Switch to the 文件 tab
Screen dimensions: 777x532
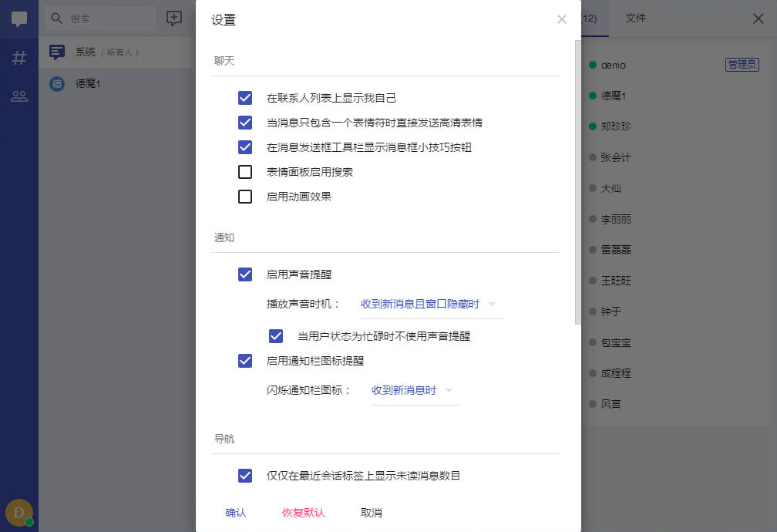point(635,19)
